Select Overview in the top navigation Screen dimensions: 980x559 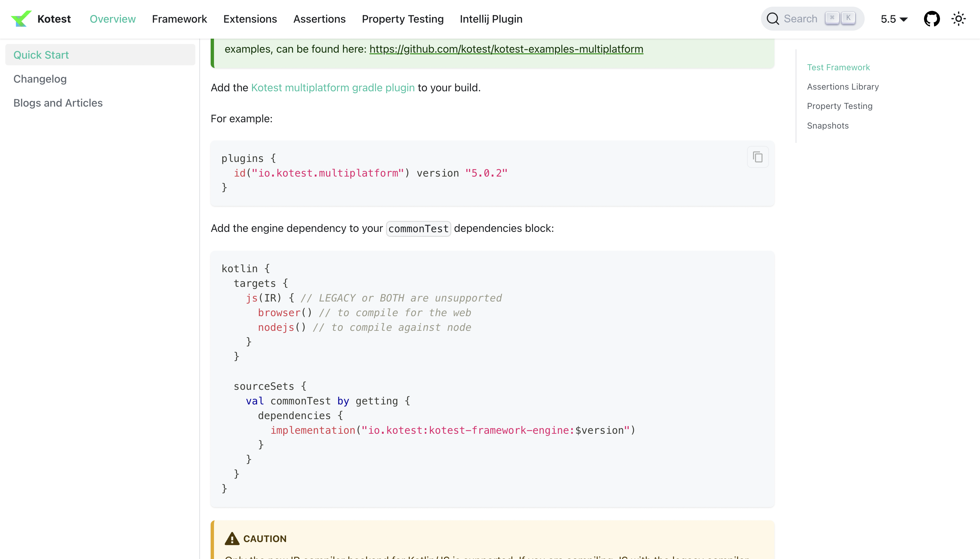pos(113,19)
